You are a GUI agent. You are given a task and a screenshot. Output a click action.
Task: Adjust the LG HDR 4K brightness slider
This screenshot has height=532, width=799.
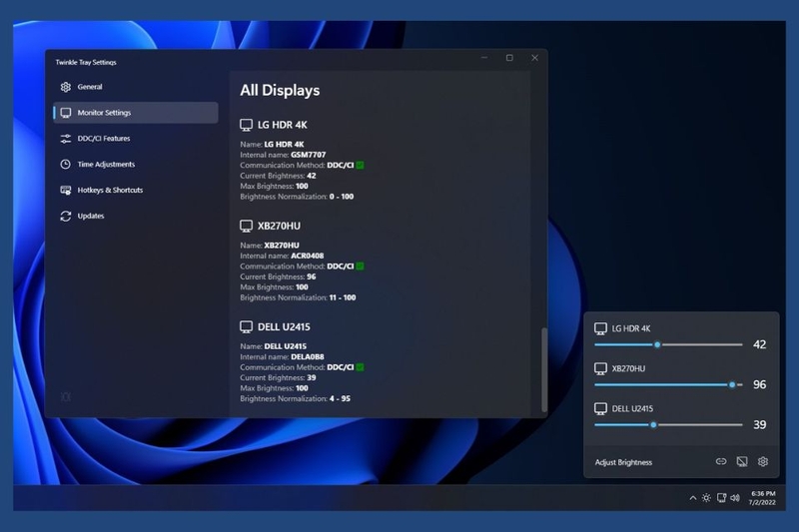point(668,344)
